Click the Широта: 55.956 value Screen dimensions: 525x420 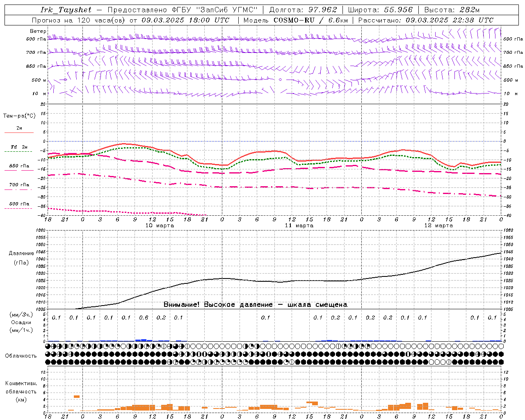point(380,10)
